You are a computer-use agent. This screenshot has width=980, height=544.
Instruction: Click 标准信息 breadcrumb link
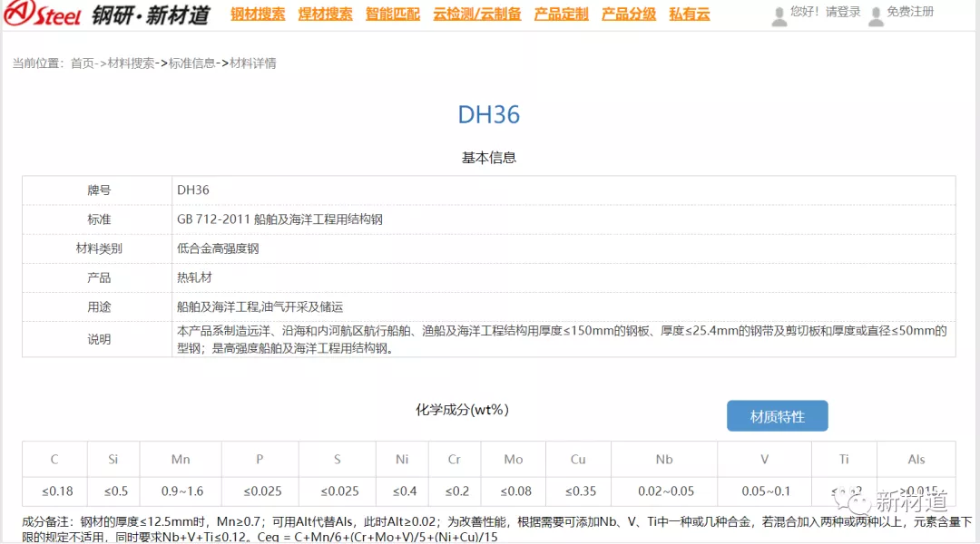tap(192, 63)
